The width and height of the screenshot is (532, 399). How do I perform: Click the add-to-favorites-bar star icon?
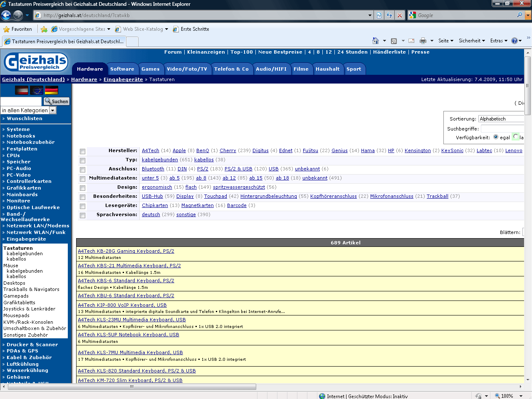[x=44, y=29]
